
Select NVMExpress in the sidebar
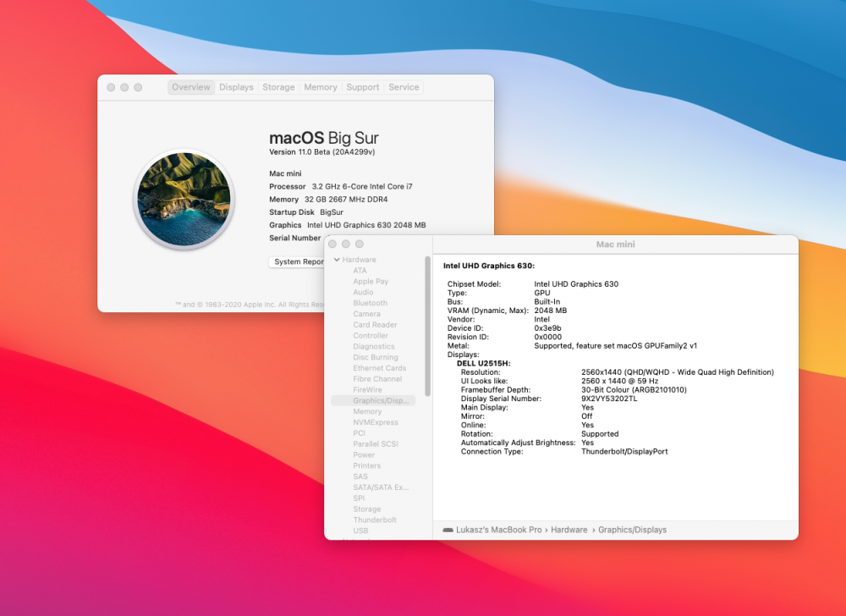(x=376, y=422)
